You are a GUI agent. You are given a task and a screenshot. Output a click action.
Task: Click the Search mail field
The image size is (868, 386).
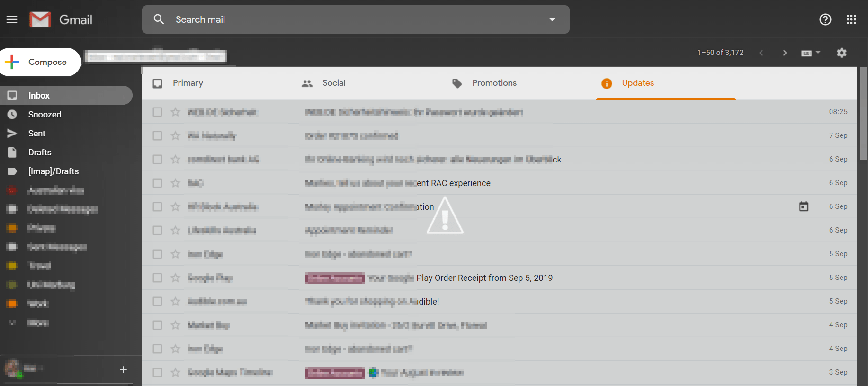tap(356, 19)
